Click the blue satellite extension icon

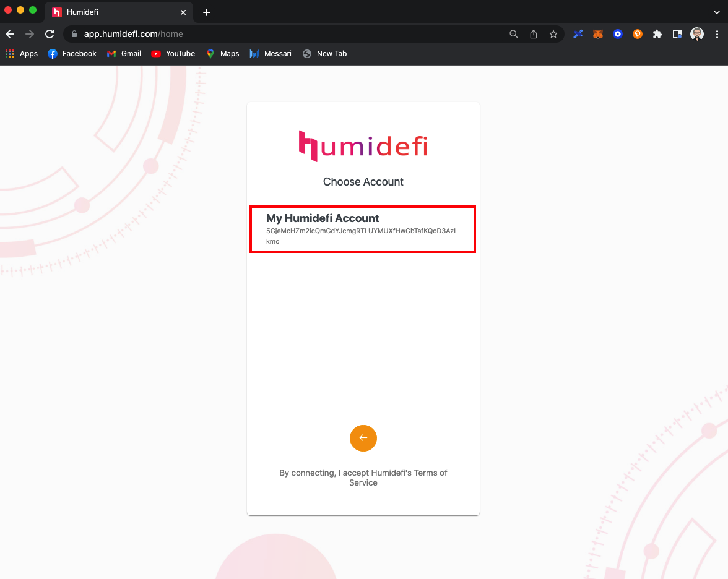coord(578,35)
